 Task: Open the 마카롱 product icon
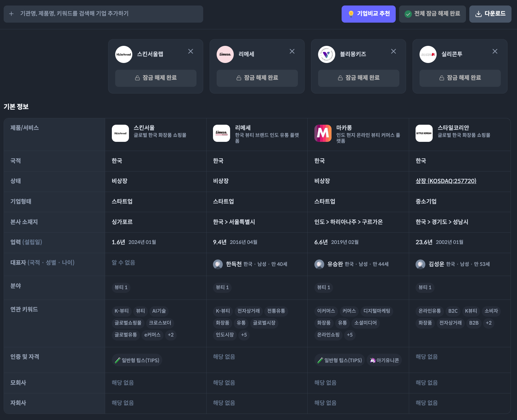point(323,133)
